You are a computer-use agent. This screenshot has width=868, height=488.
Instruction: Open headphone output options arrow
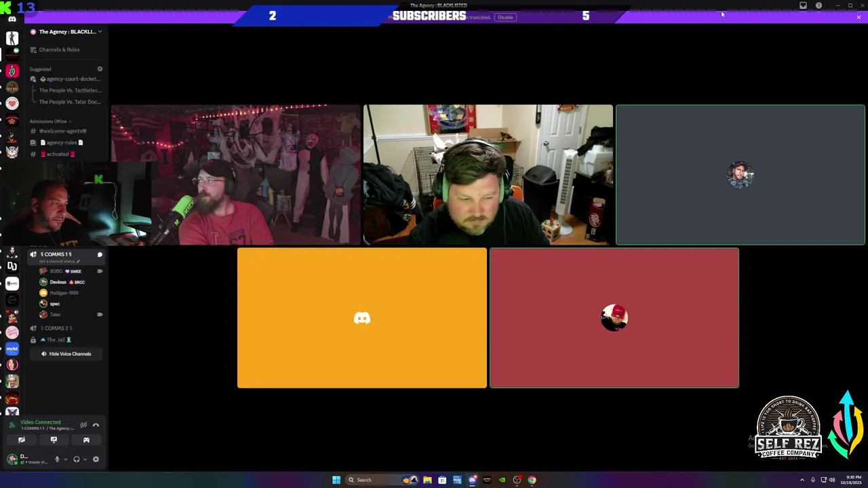pyautogui.click(x=84, y=460)
